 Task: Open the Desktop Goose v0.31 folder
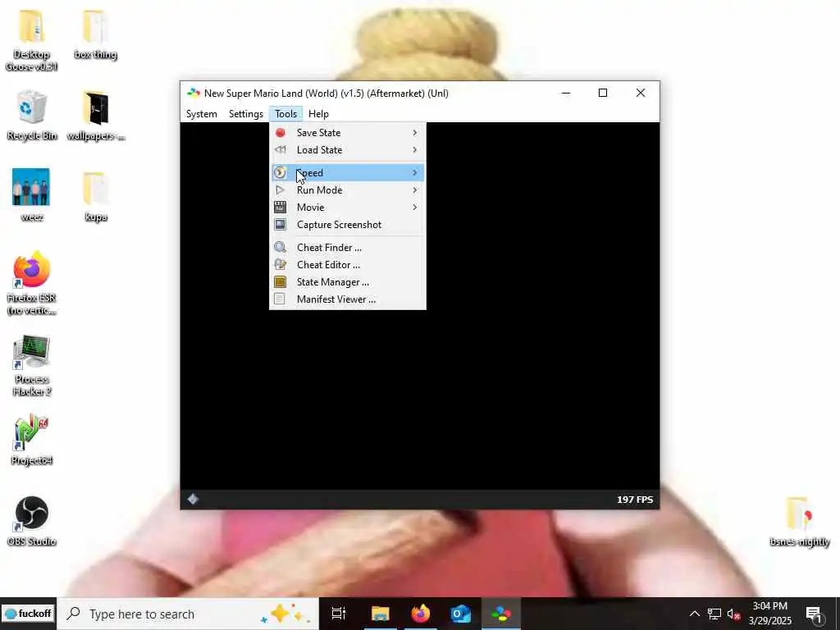(x=32, y=40)
